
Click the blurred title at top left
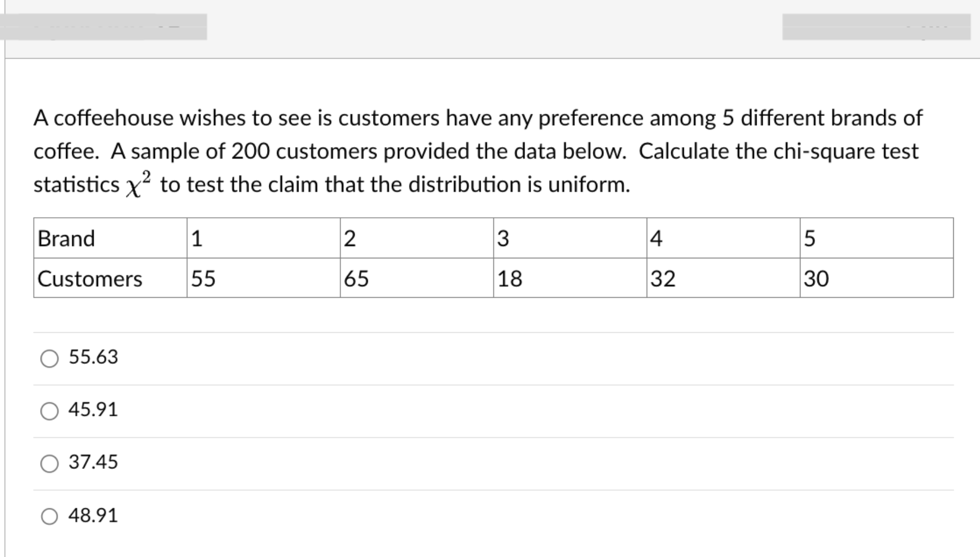click(103, 27)
